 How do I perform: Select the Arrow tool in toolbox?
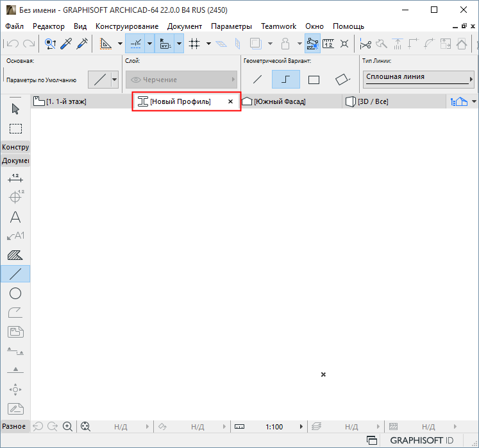pyautogui.click(x=15, y=109)
